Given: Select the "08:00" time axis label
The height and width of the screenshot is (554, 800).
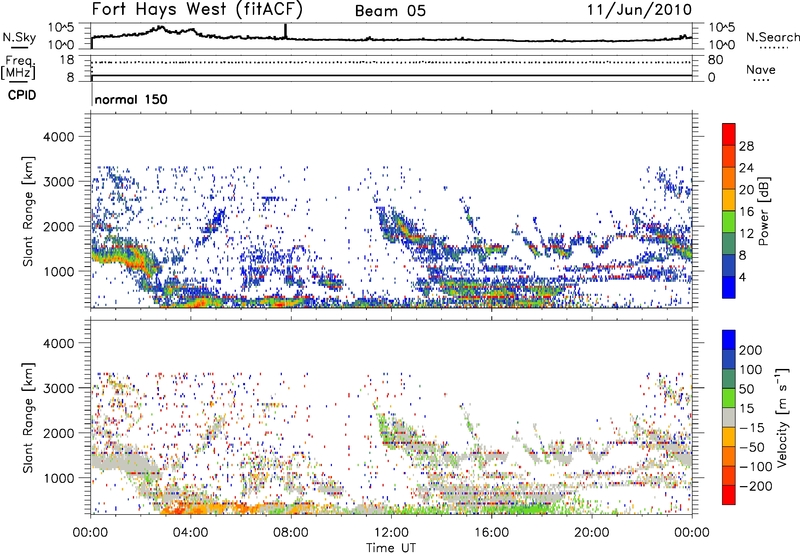Looking at the screenshot, I should pos(291,533).
